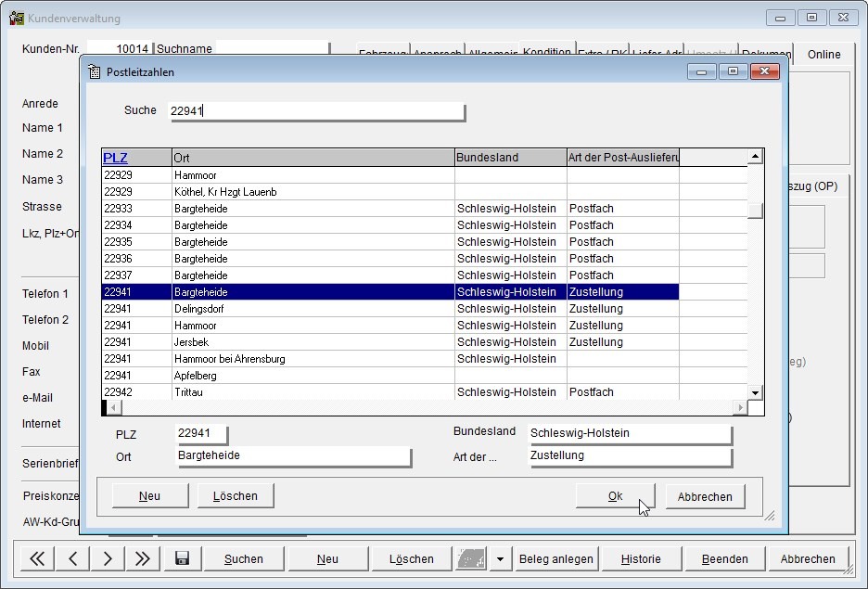Image resolution: width=868 pixels, height=589 pixels.
Task: Click Neu in the Kundenverwaltung bottom toolbar
Action: (327, 558)
